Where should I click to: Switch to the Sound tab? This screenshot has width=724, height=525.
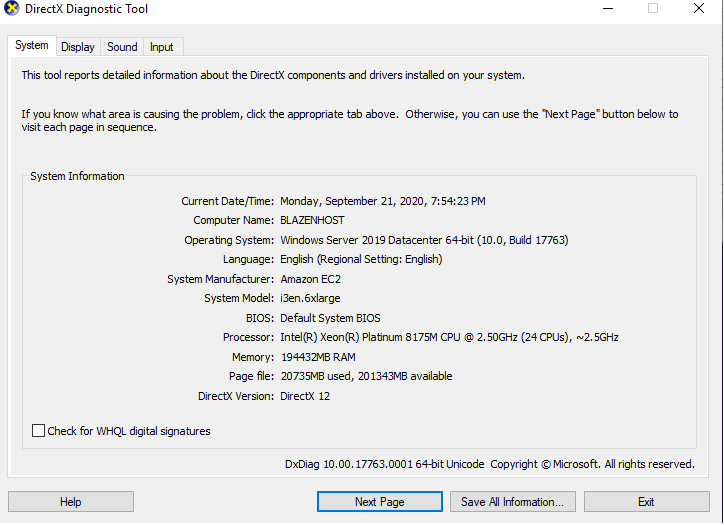tap(122, 47)
